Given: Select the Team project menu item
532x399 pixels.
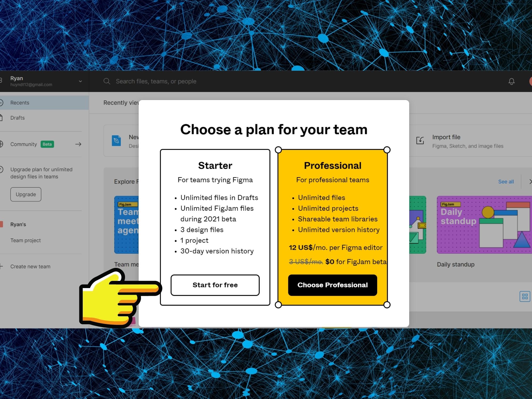Looking at the screenshot, I should [x=25, y=240].
